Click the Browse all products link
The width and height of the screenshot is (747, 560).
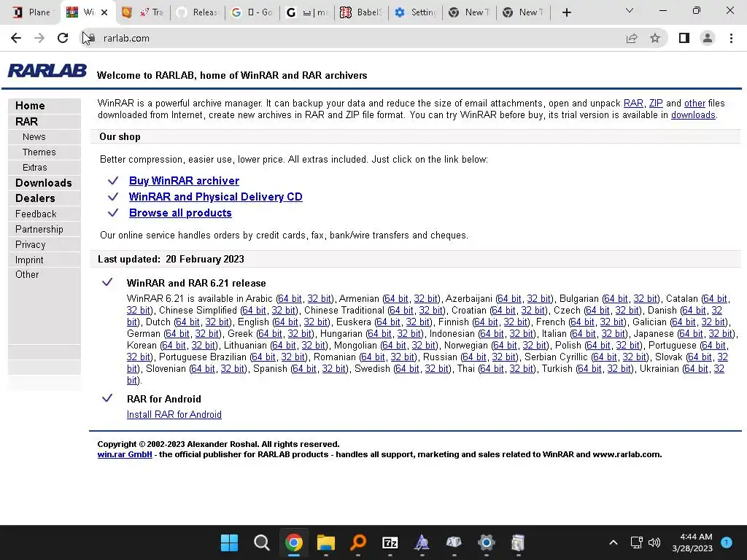click(x=180, y=213)
